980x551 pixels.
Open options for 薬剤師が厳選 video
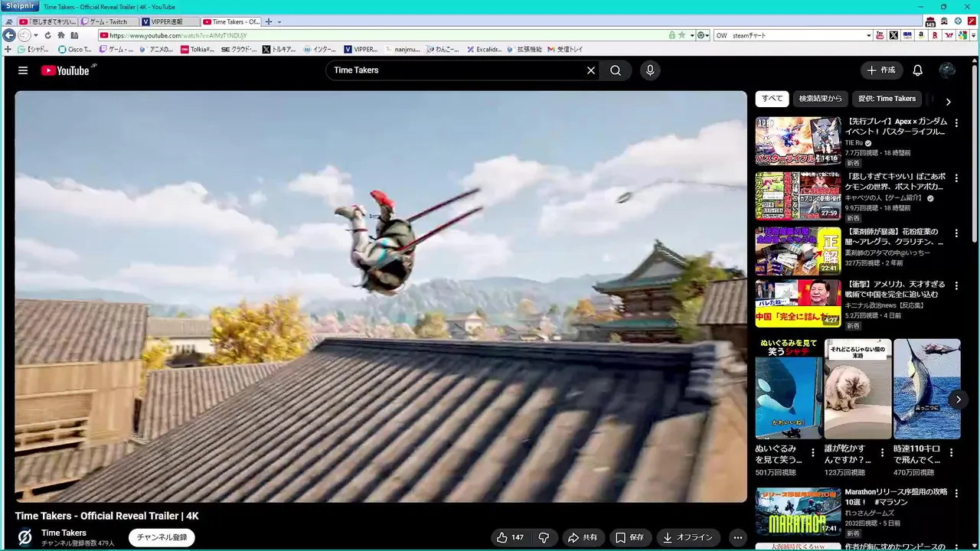956,233
